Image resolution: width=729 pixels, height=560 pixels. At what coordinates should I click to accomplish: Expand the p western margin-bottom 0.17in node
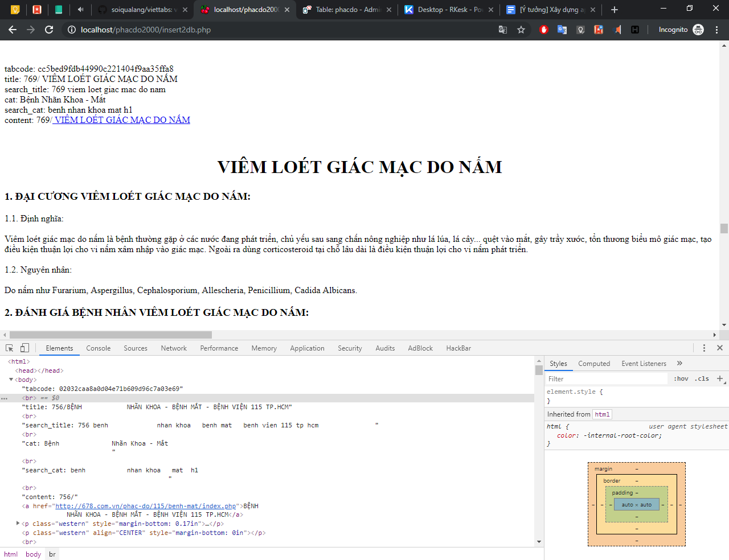[18, 524]
